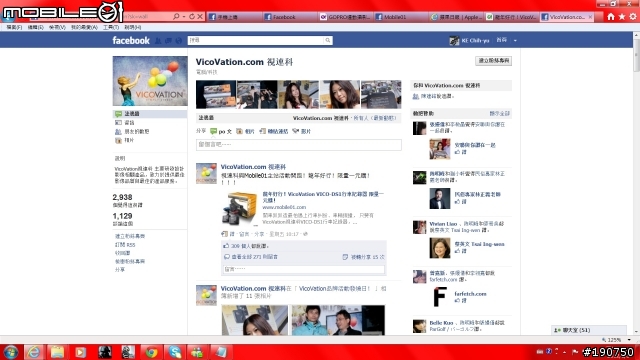
Task: Open Internet Explorer from taskbar
Action: point(34,352)
